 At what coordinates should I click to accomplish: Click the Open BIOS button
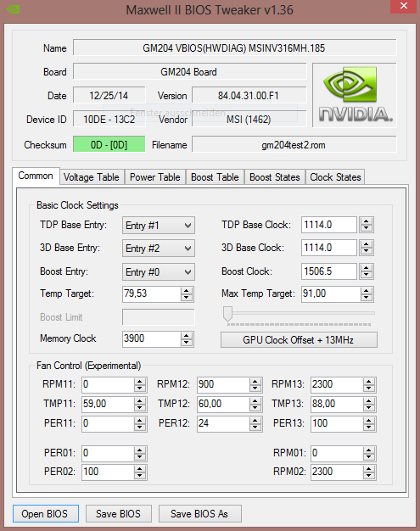(x=46, y=514)
